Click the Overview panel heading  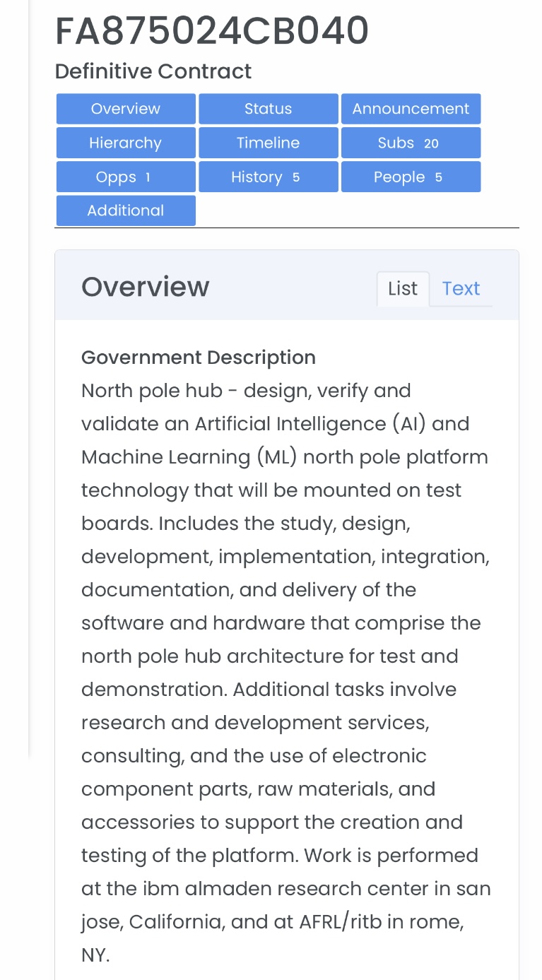pos(146,287)
